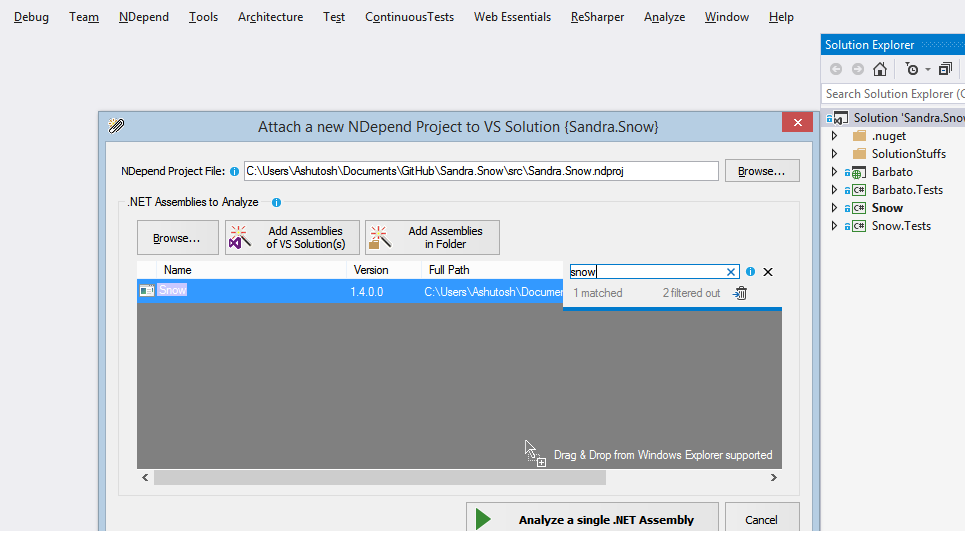Open the Help menu

[781, 17]
